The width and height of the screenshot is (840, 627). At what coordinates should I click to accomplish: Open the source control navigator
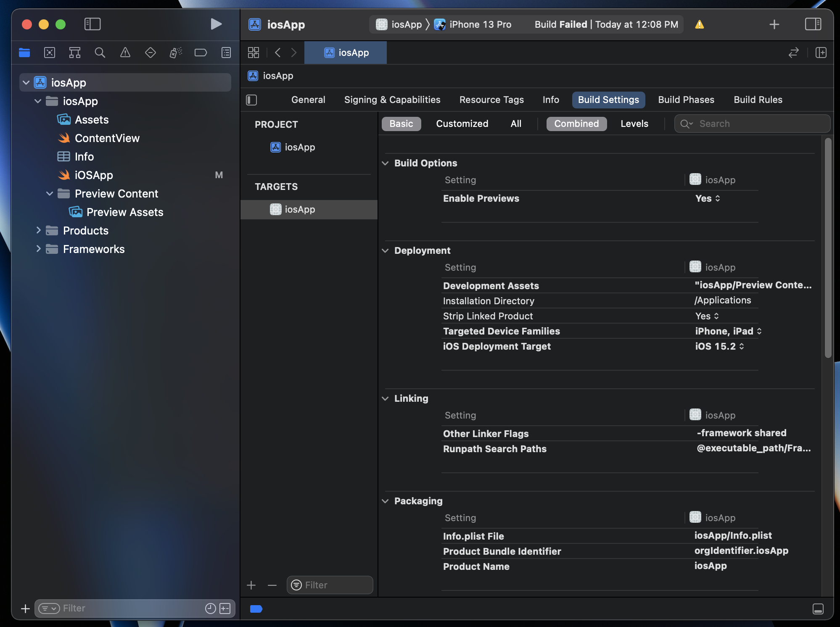click(50, 53)
